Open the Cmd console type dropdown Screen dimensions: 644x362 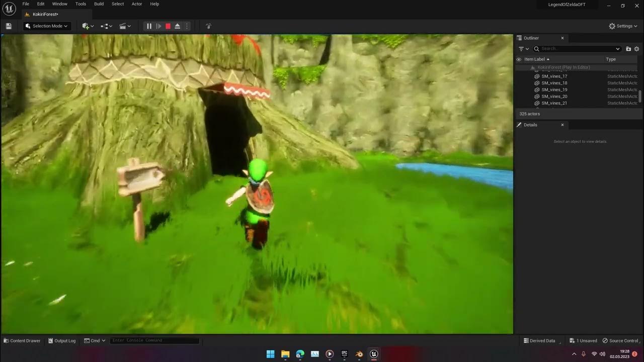point(95,340)
